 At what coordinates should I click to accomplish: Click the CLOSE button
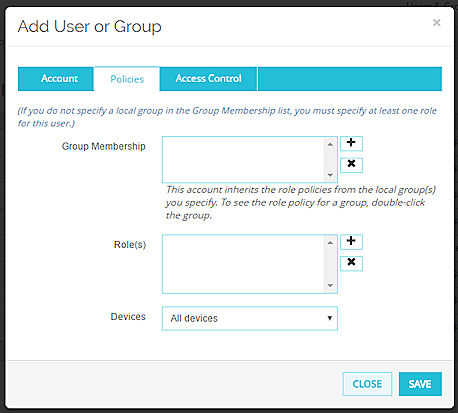point(367,384)
